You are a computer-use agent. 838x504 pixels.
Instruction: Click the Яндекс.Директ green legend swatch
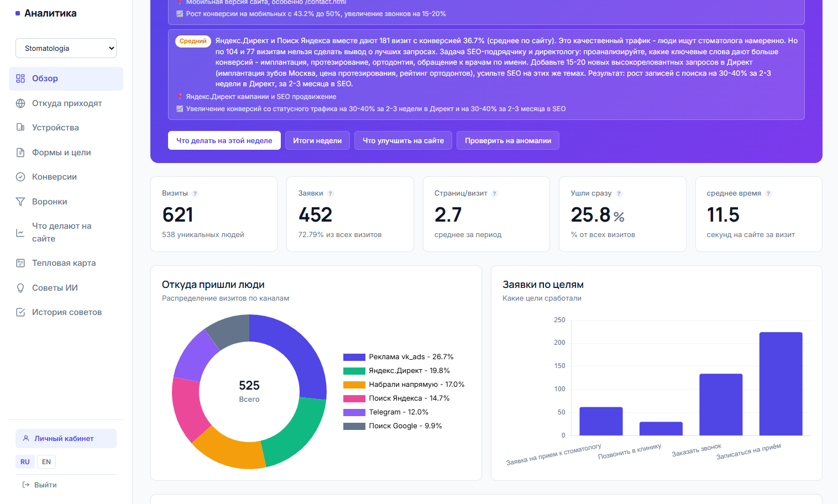[x=354, y=371]
